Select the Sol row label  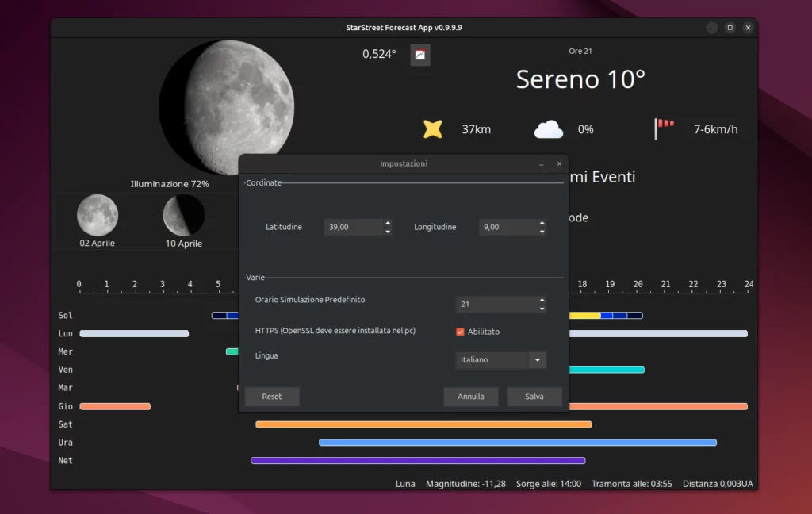[x=65, y=315]
